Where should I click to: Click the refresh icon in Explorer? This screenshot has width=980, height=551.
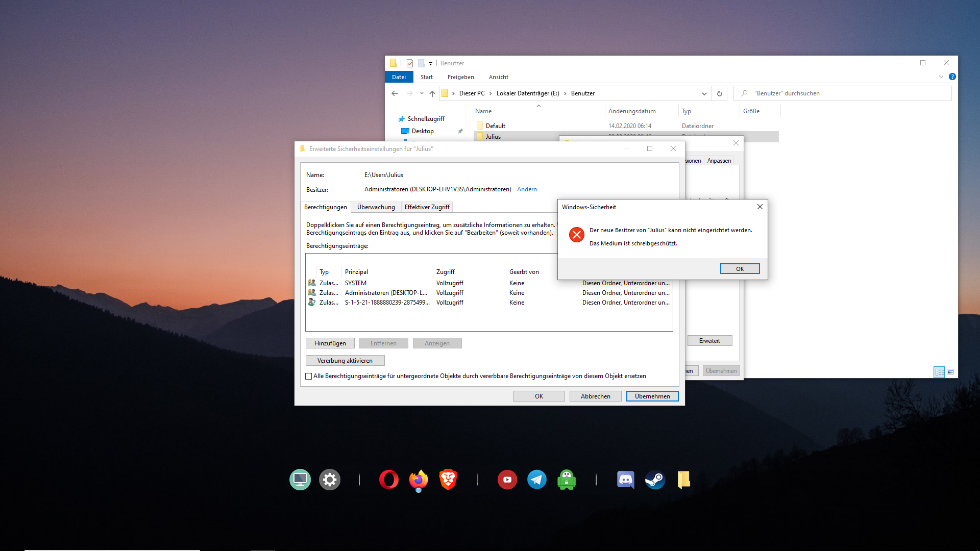719,93
